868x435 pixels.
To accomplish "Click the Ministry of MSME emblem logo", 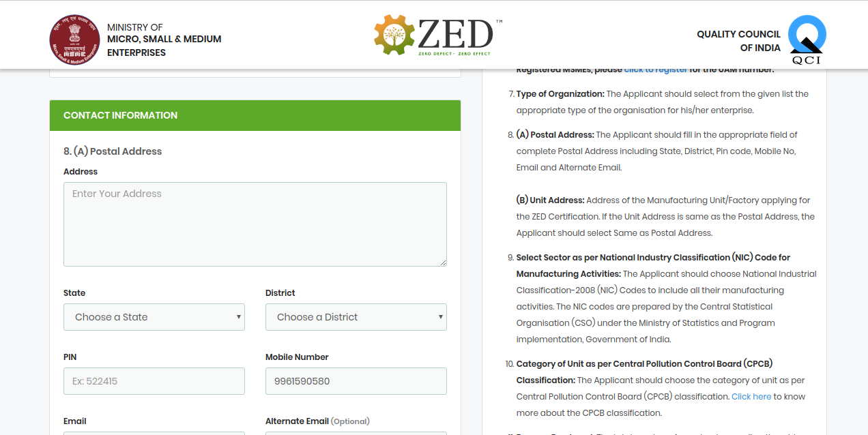I will [74, 39].
